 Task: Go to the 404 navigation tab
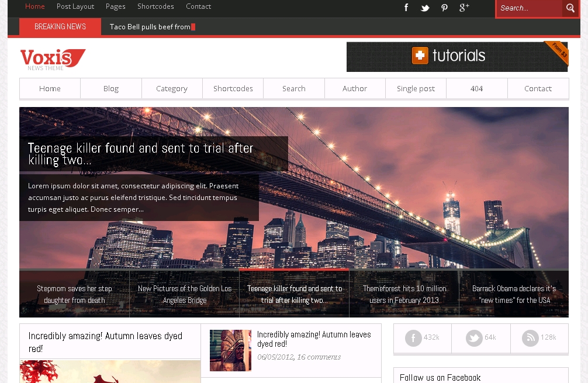pyautogui.click(x=476, y=89)
